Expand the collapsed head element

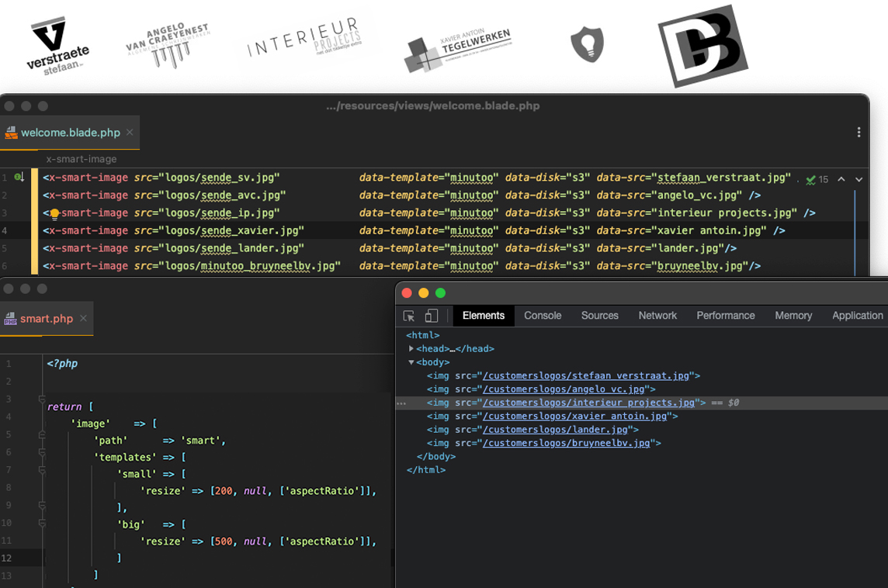coord(411,348)
